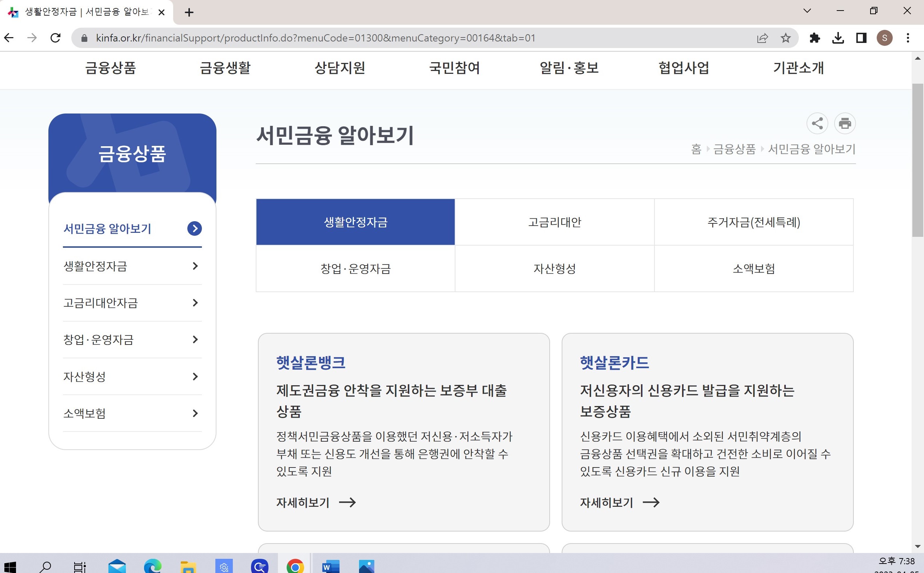Expand 생활안정자금 sidebar chevron

[195, 266]
